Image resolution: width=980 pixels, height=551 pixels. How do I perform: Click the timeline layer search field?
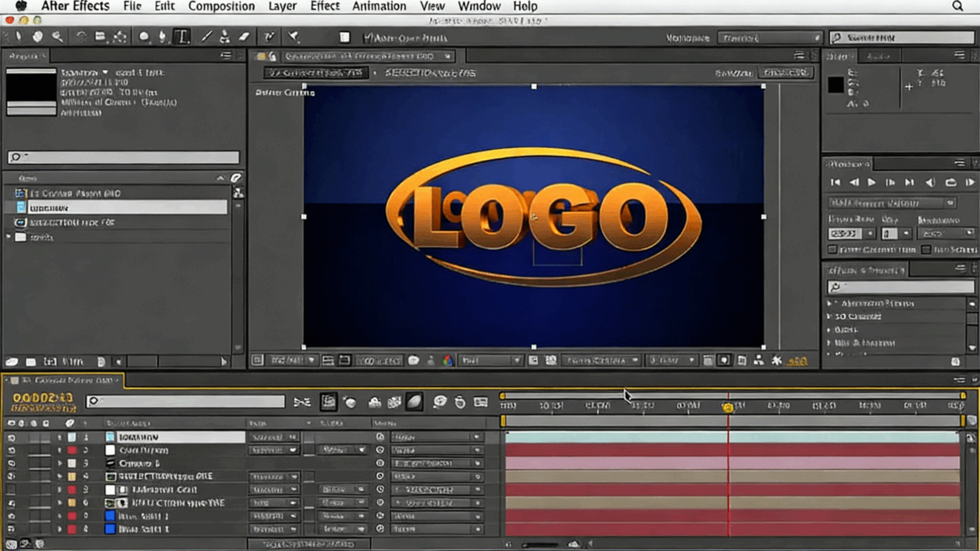[186, 402]
